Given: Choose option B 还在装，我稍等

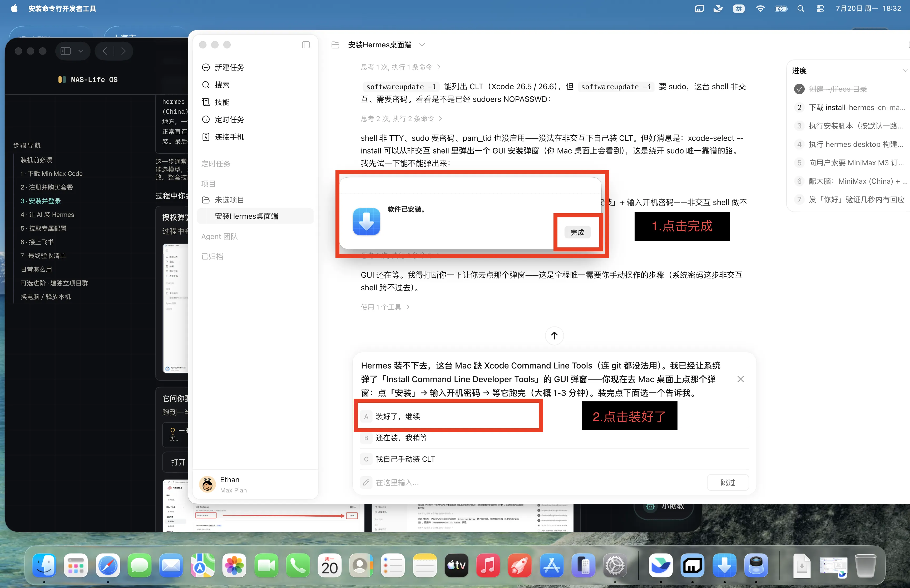Looking at the screenshot, I should point(554,437).
